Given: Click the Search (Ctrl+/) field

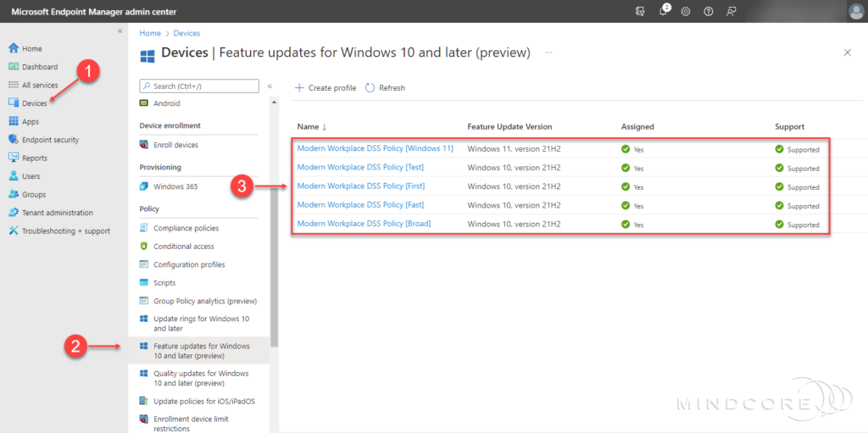Looking at the screenshot, I should 199,86.
